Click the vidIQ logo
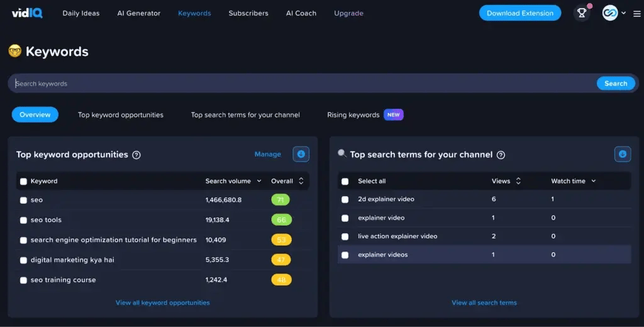This screenshot has width=644, height=327. point(27,13)
